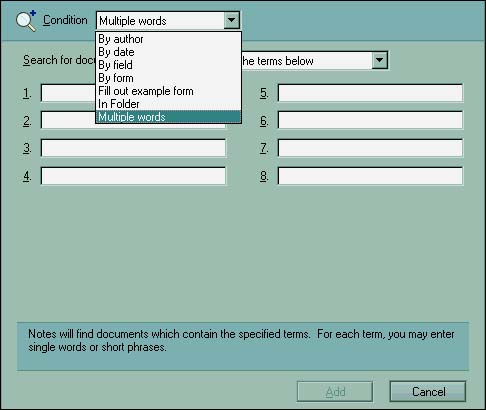The height and width of the screenshot is (410, 486).
Task: Click the Condition combo box showing Multiple words
Action: [x=168, y=21]
